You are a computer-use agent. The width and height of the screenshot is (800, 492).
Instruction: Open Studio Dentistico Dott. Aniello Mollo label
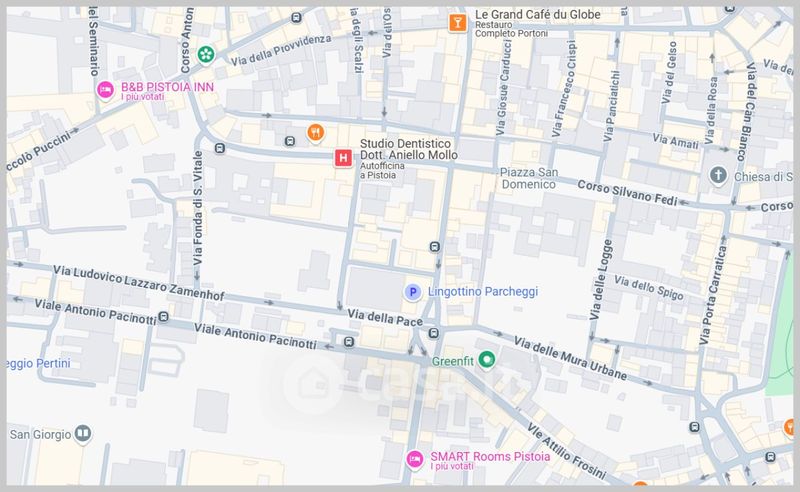pyautogui.click(x=409, y=149)
